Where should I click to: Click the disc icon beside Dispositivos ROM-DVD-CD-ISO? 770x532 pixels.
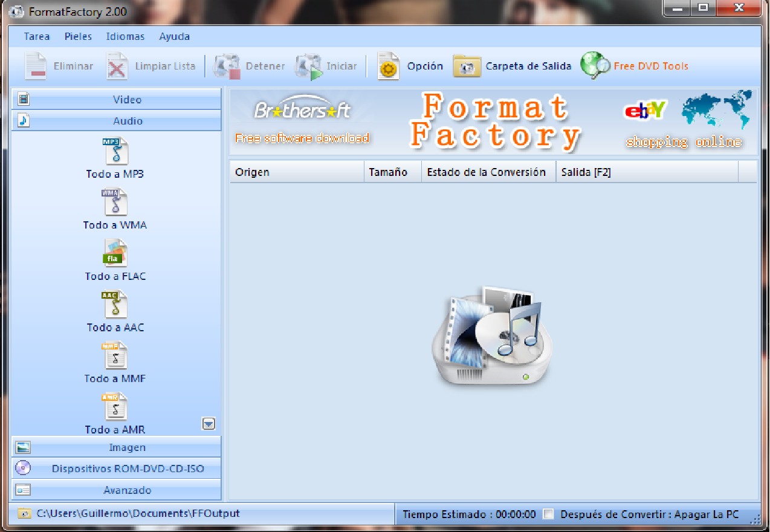coord(23,468)
